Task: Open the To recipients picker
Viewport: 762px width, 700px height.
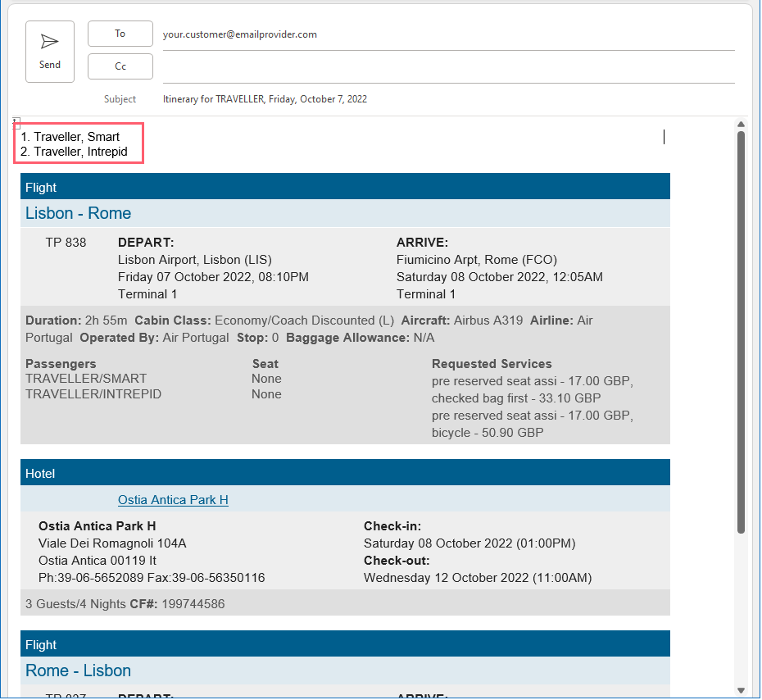Action: coord(120,34)
